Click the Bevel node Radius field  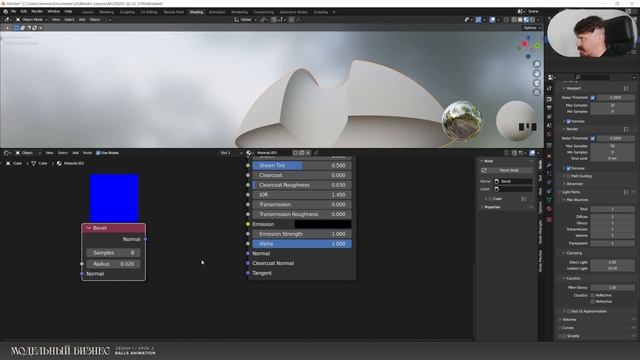[x=113, y=264]
